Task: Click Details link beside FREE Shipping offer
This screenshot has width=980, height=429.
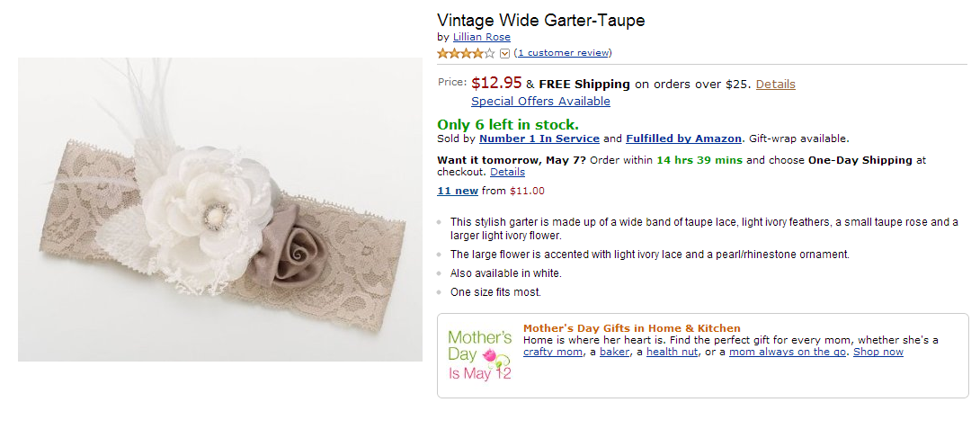Action: tap(775, 85)
